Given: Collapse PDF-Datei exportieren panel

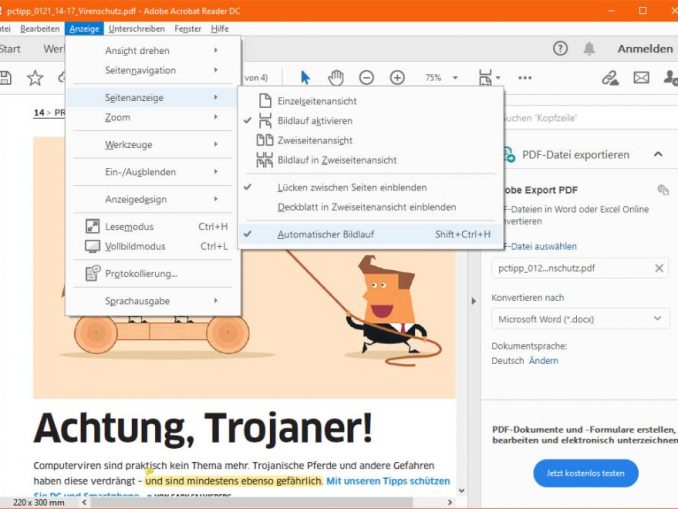Looking at the screenshot, I should click(x=658, y=154).
